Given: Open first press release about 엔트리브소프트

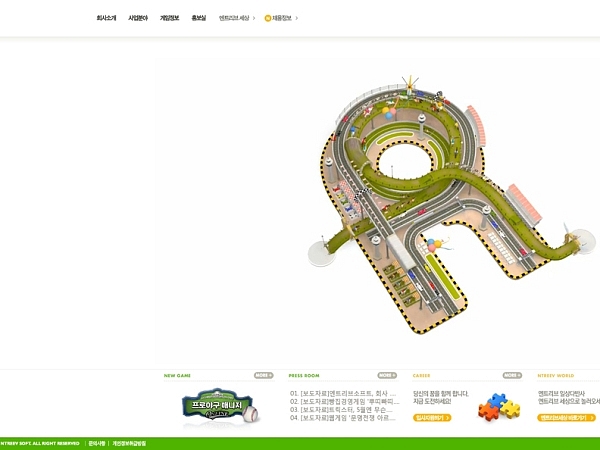Looking at the screenshot, I should (x=343, y=393).
